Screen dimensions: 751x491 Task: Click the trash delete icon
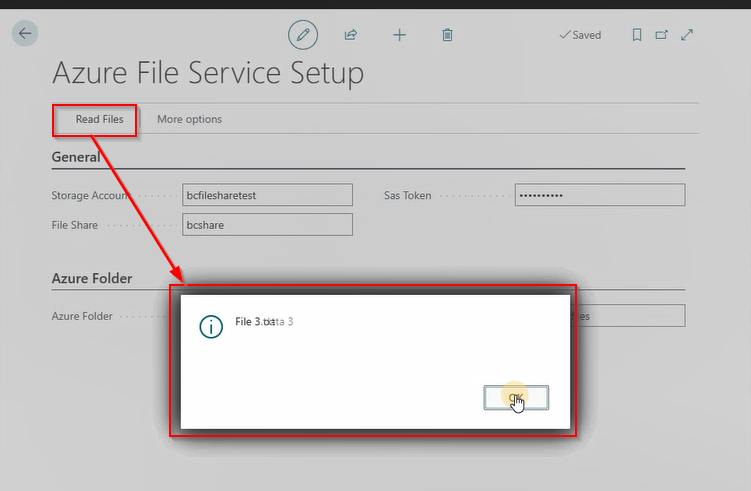tap(447, 34)
